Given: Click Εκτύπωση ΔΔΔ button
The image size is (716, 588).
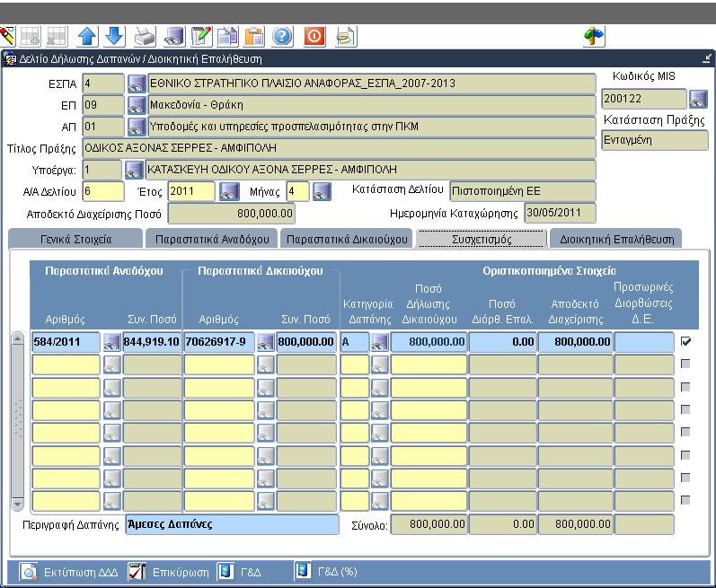Looking at the screenshot, I should point(68,572).
